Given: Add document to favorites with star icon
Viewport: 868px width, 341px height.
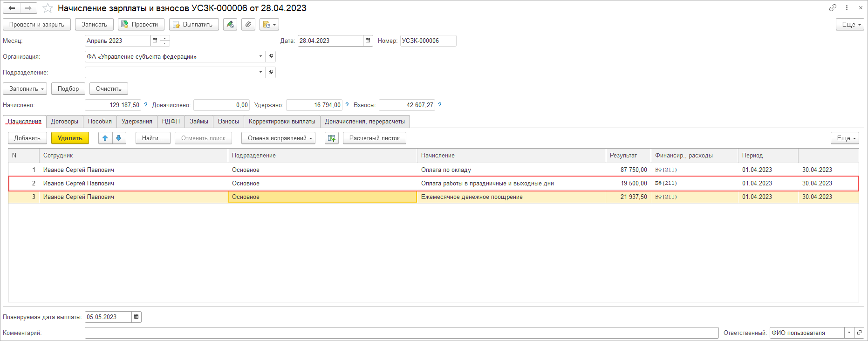Looking at the screenshot, I should (x=48, y=8).
